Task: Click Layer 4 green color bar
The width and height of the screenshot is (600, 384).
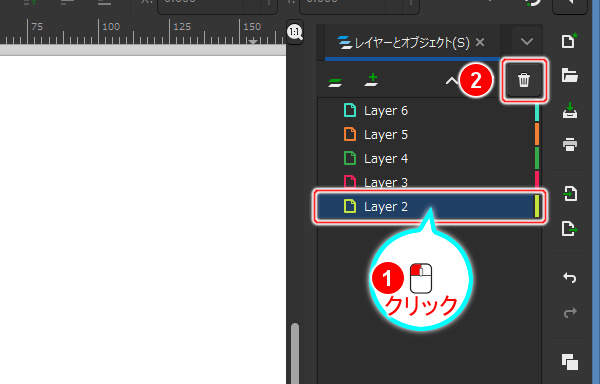Action: [537, 158]
